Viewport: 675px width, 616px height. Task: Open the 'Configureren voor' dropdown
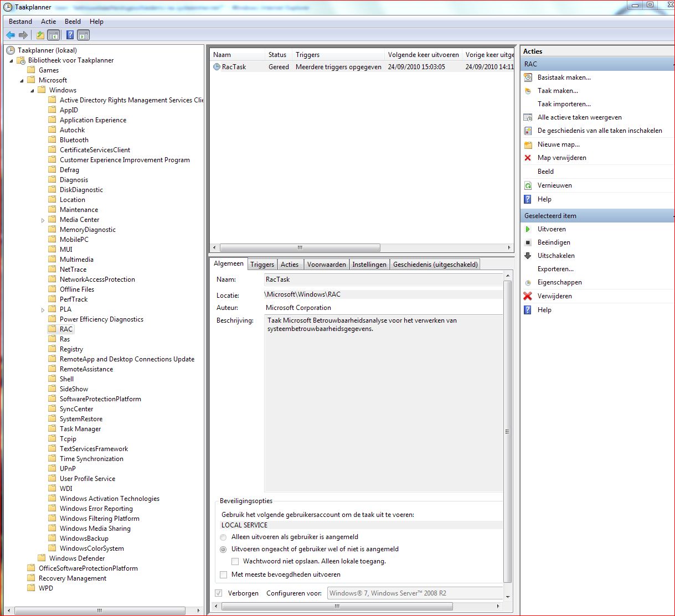pos(415,593)
